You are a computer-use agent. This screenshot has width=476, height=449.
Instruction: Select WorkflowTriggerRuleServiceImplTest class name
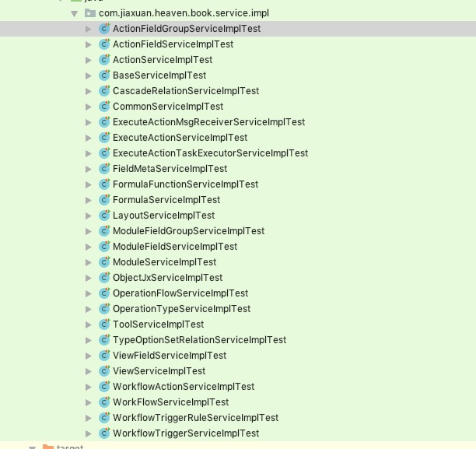click(x=196, y=418)
